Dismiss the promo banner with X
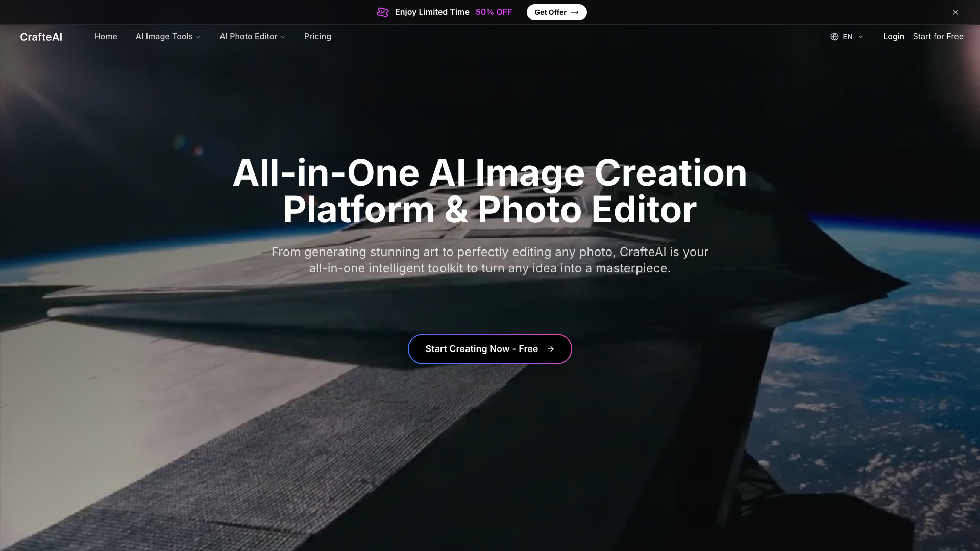 coord(955,12)
